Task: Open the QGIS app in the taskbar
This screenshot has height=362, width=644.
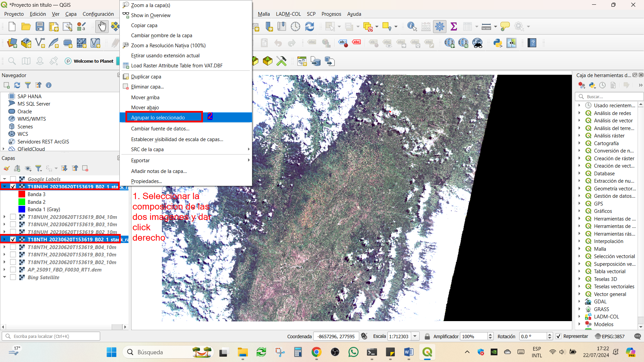Action: point(427,352)
